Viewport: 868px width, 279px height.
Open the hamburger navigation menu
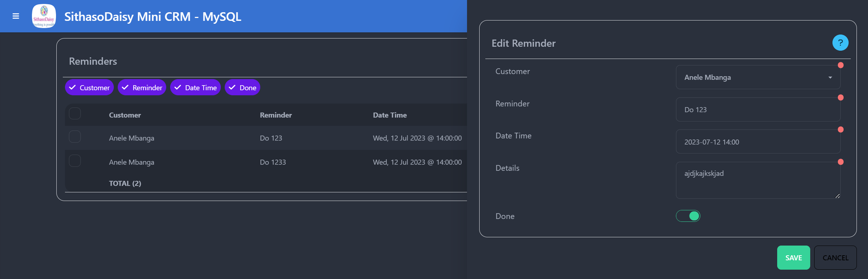[16, 16]
